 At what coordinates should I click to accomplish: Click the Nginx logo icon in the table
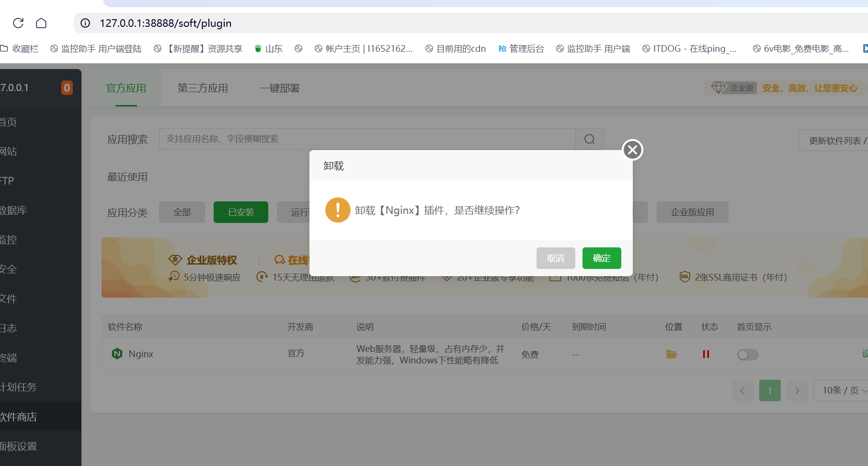(x=117, y=354)
